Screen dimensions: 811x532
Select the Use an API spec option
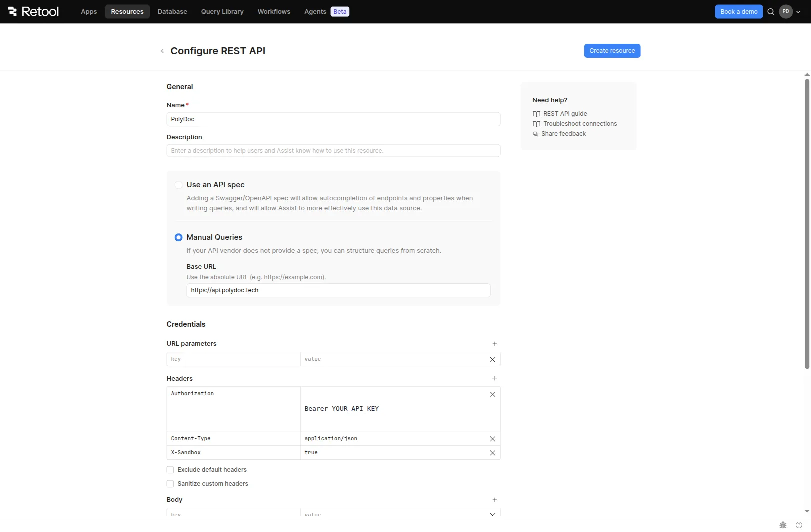[178, 185]
